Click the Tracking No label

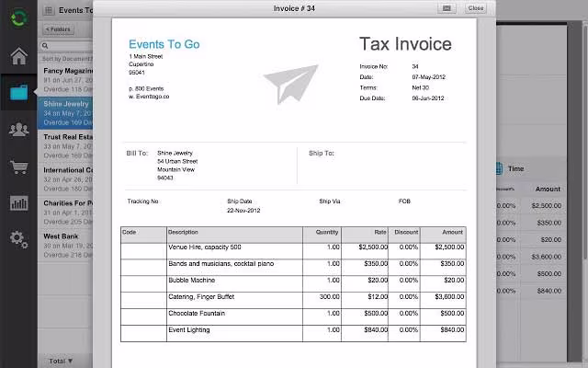click(x=142, y=201)
